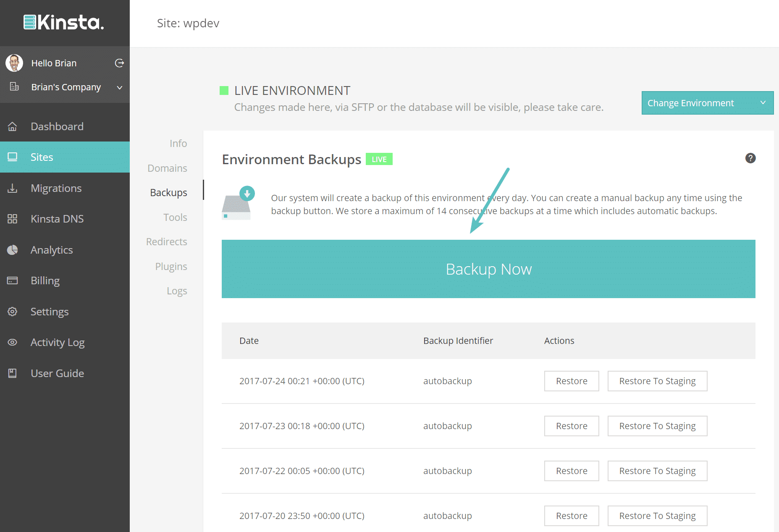The height and width of the screenshot is (532, 779).
Task: Click the Kinsta logo
Action: 63,23
